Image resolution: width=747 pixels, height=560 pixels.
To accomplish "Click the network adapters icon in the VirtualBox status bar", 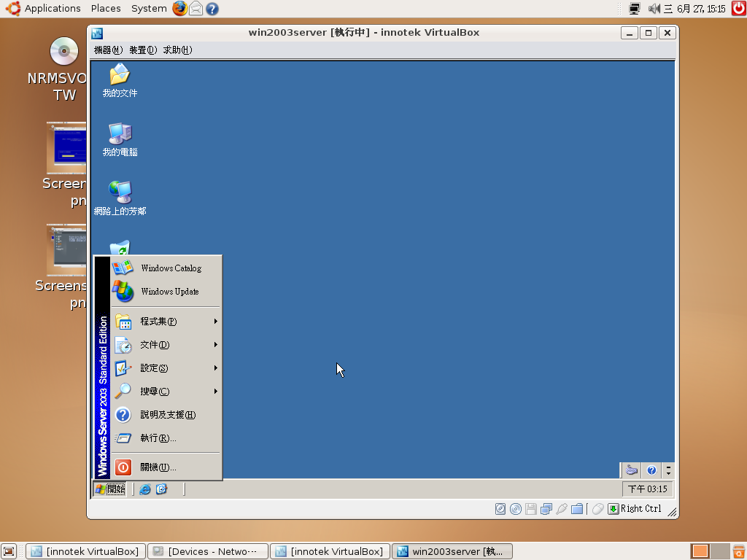I will coord(546,509).
